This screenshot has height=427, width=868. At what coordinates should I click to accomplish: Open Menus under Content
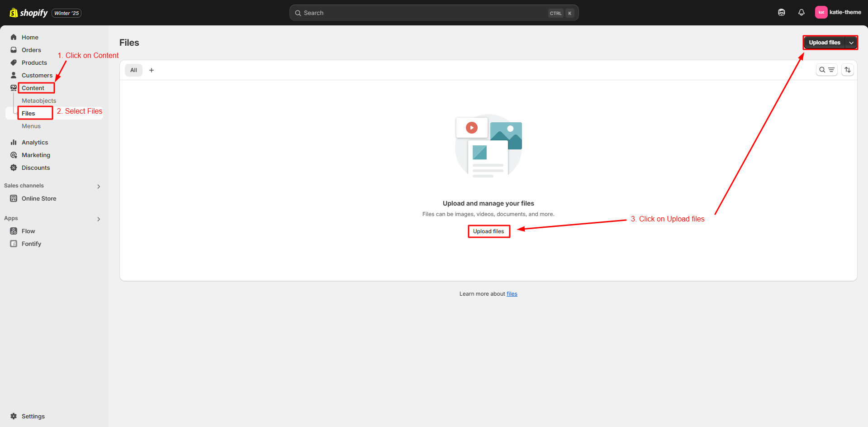click(x=31, y=126)
